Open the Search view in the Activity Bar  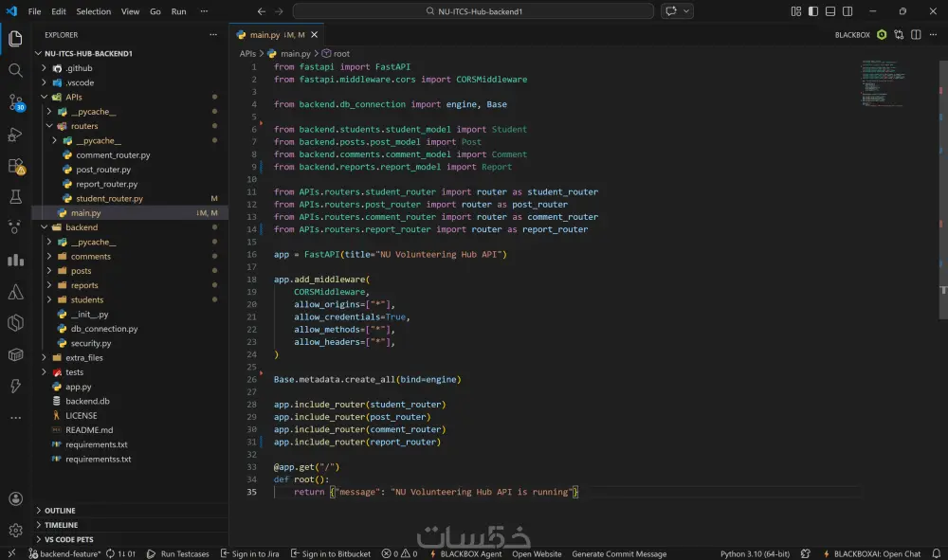(15, 69)
